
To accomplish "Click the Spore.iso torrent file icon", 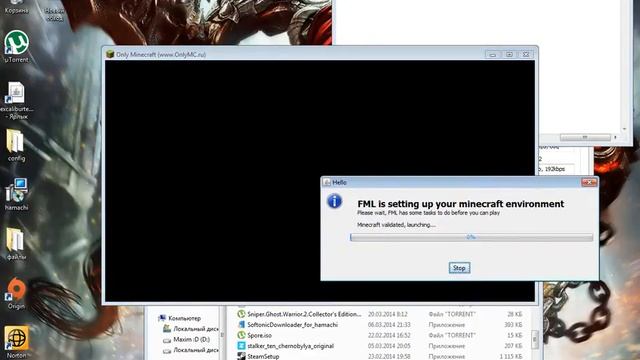I will pos(241,335).
